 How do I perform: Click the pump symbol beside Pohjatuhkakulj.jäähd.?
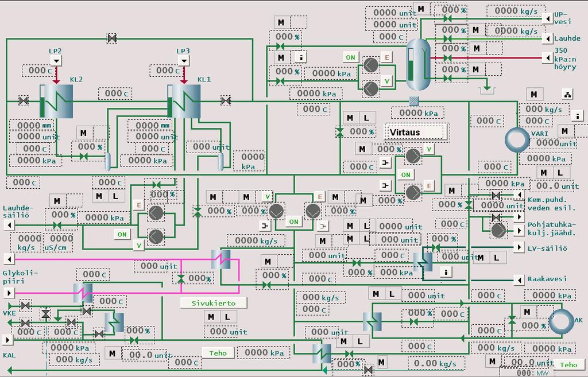pyautogui.click(x=498, y=231)
